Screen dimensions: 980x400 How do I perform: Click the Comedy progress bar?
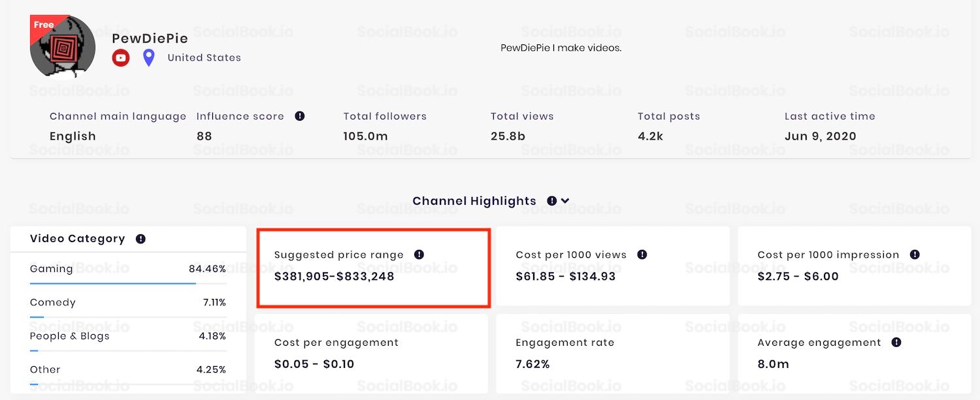[128, 316]
